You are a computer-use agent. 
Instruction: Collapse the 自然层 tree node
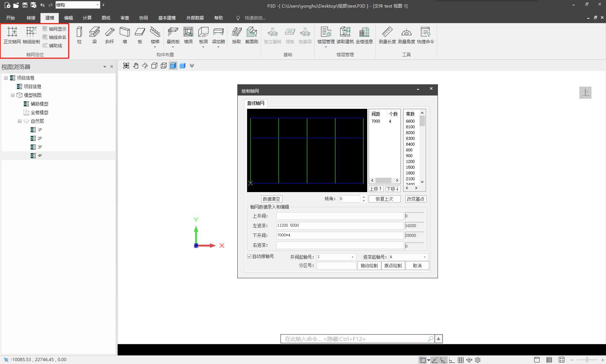pos(20,121)
